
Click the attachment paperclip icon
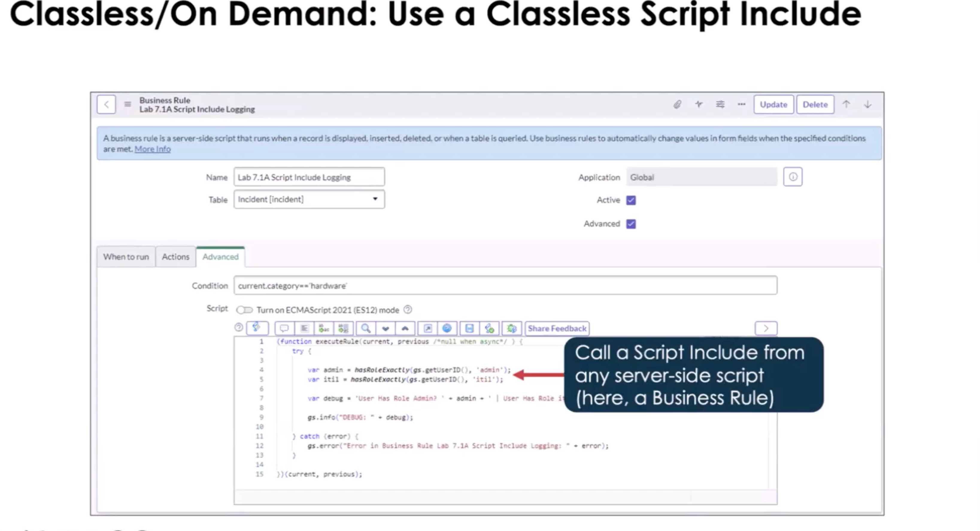[x=677, y=105]
